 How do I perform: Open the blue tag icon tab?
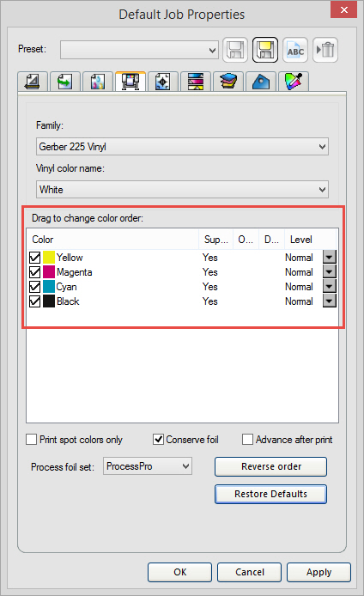pyautogui.click(x=261, y=82)
